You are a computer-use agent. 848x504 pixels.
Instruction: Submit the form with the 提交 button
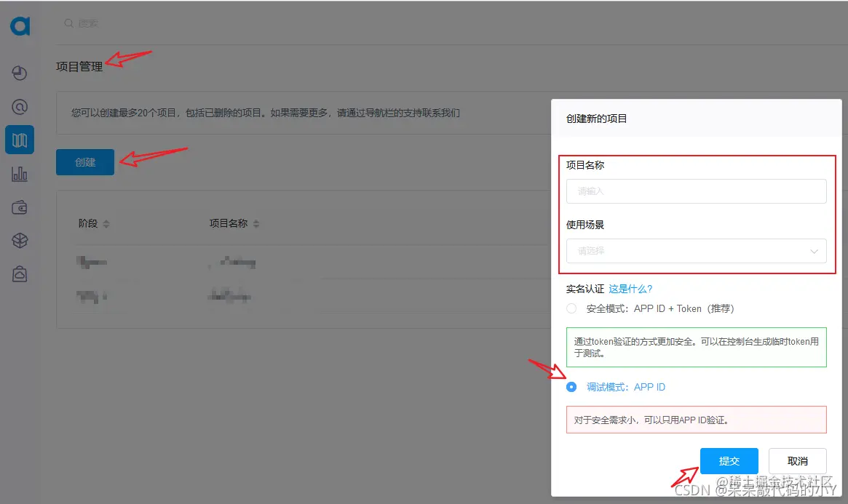tap(729, 460)
